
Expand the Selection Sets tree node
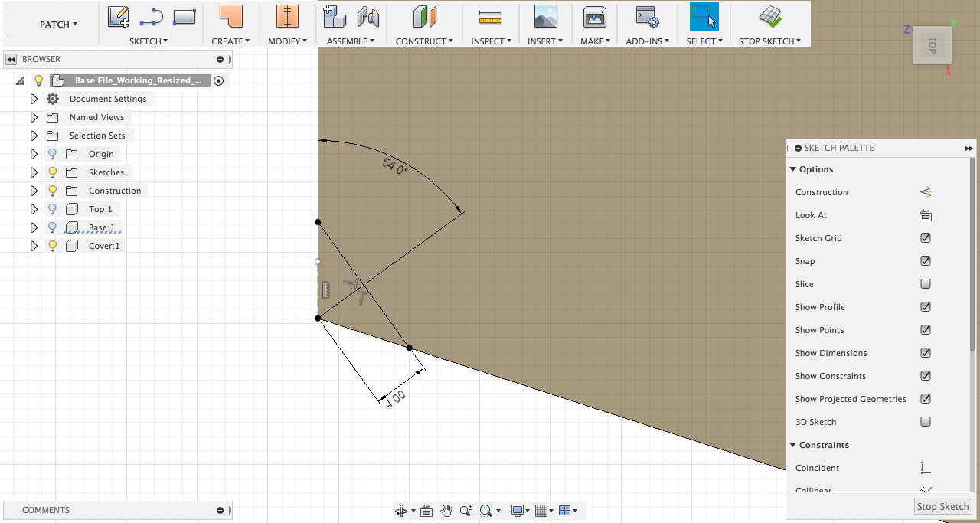coord(34,136)
